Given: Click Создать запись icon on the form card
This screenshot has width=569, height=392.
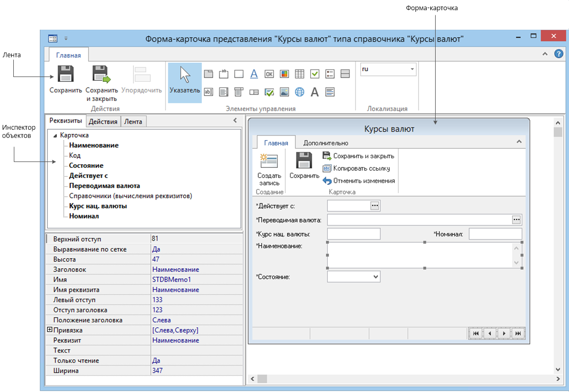Looking at the screenshot, I should (x=269, y=161).
